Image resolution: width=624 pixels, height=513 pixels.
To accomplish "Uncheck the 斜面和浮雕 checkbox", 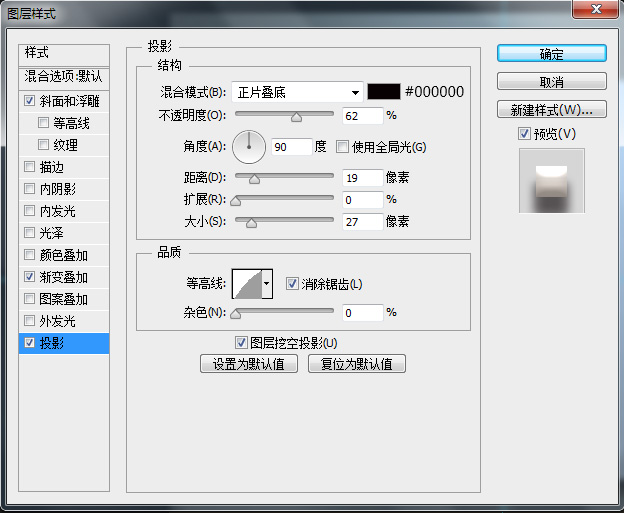I will [x=29, y=100].
